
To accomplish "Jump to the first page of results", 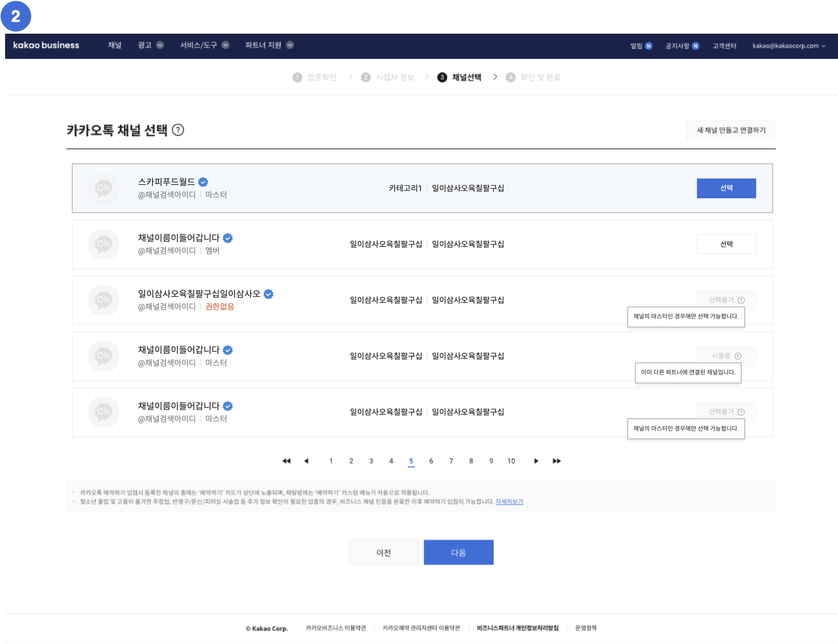I will coord(286,461).
